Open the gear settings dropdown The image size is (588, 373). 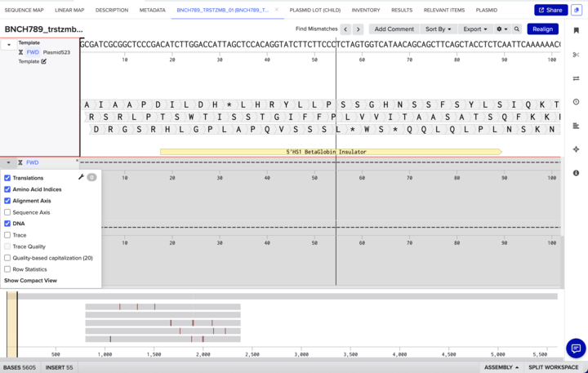click(x=501, y=29)
